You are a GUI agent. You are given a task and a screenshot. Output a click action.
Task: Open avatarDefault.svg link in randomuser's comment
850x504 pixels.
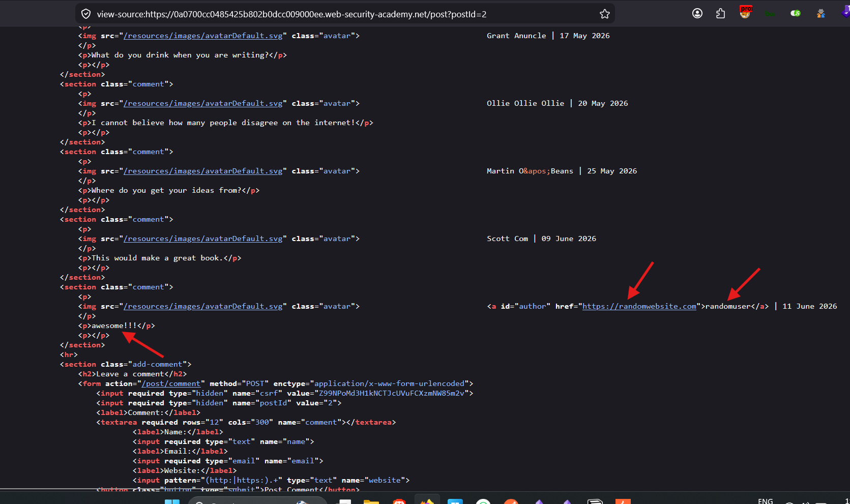(203, 306)
